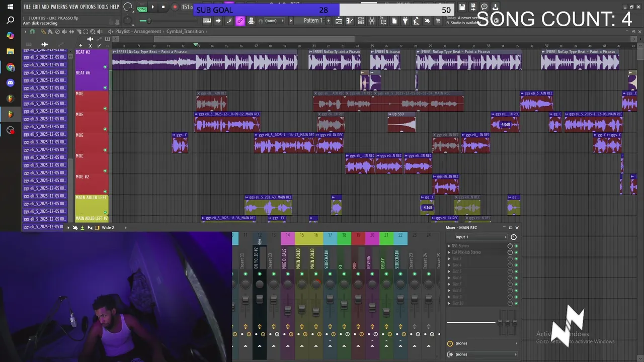
Task: Expand the CLA MixHub Stereo slot arrow
Action: click(x=449, y=252)
